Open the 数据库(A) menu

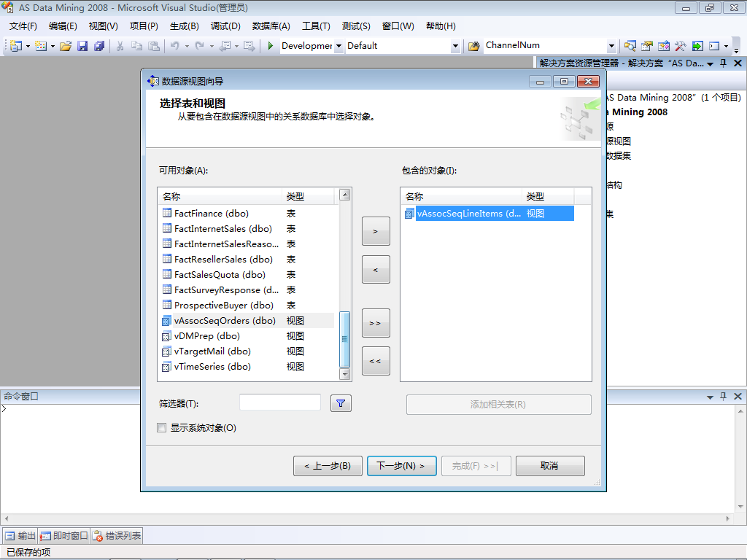coord(271,26)
